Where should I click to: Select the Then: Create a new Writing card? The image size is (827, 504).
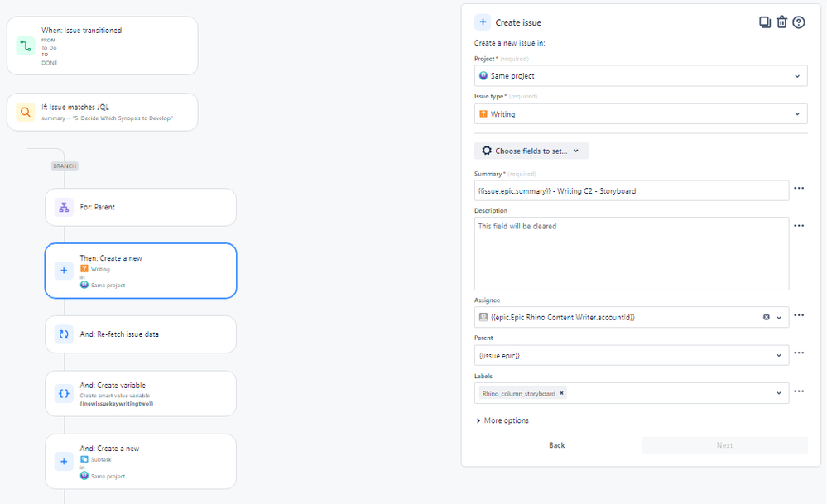[141, 271]
